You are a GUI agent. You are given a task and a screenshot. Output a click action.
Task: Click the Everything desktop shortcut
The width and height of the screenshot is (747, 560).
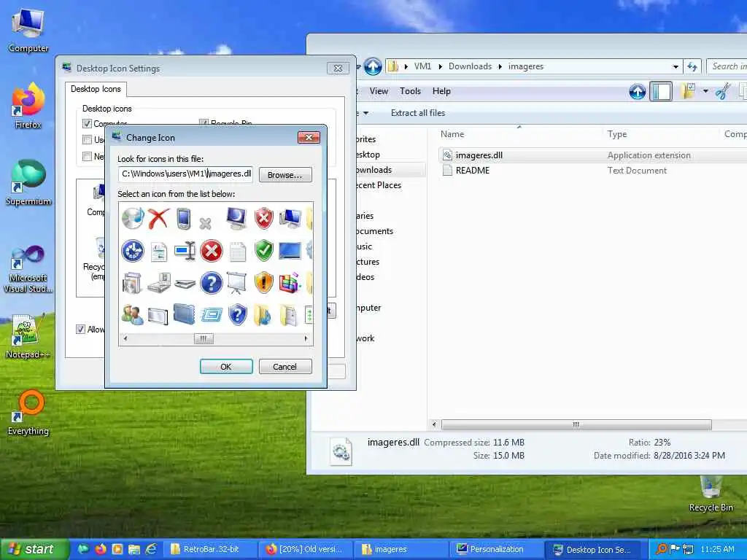click(x=28, y=413)
